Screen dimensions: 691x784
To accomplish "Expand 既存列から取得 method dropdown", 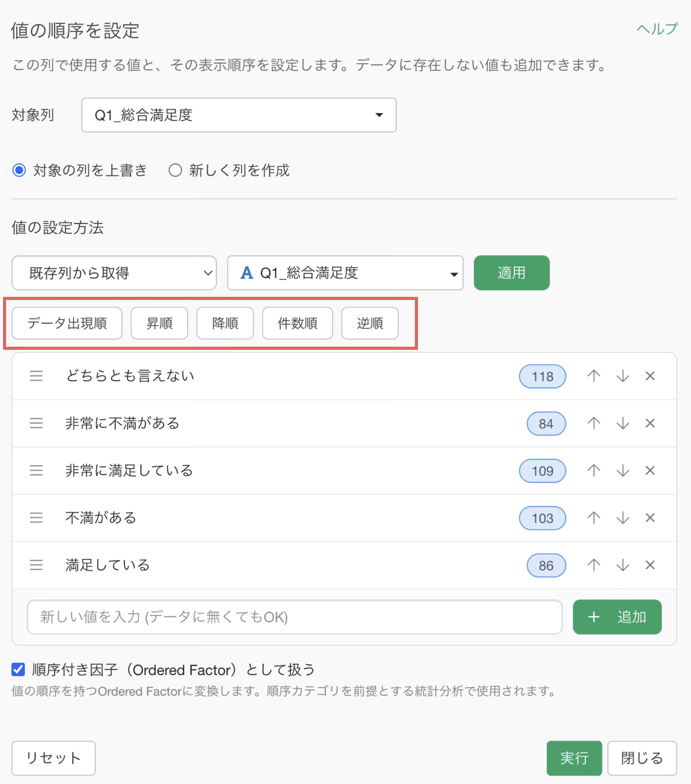I will [114, 273].
